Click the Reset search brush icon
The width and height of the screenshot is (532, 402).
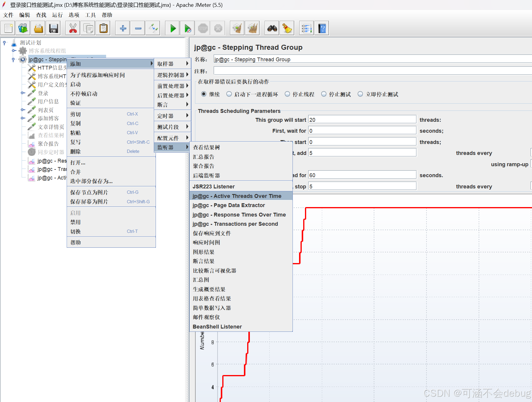[x=287, y=28]
